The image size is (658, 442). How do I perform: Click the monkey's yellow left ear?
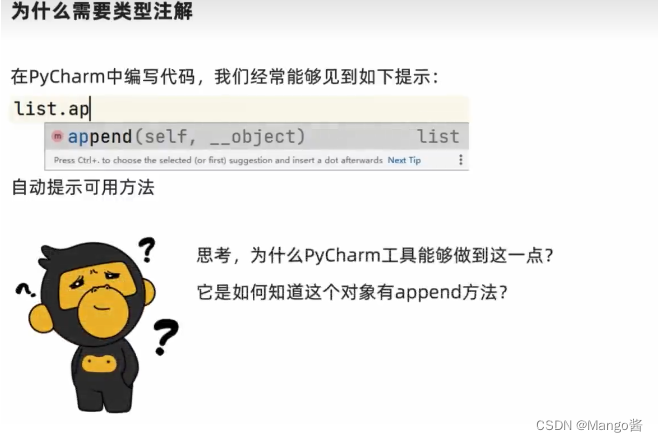pos(40,318)
